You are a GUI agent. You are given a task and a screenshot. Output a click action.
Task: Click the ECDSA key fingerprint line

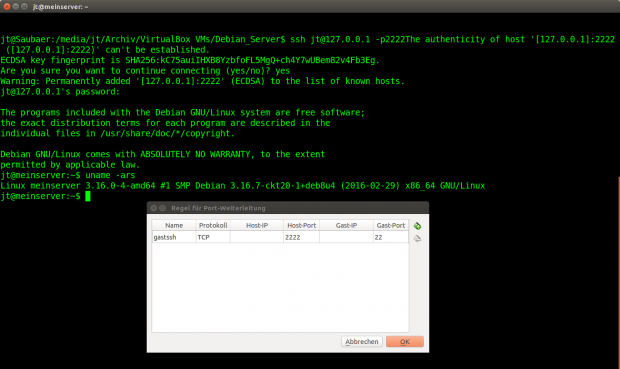(190, 60)
